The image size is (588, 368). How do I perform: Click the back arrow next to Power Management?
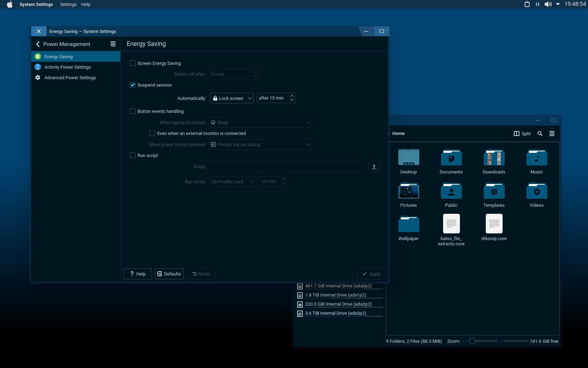pos(37,44)
